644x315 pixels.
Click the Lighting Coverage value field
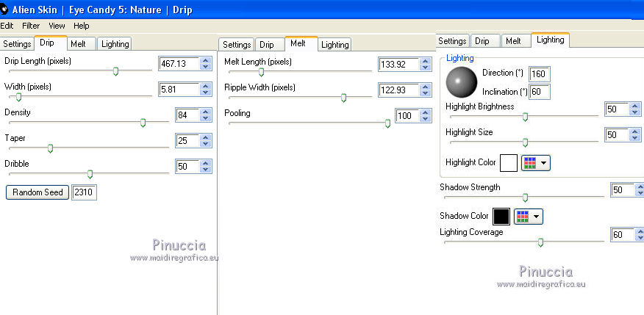click(x=623, y=235)
